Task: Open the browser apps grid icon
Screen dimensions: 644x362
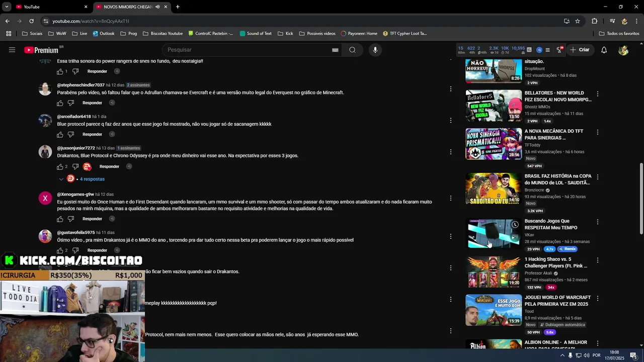Action: [9, 34]
